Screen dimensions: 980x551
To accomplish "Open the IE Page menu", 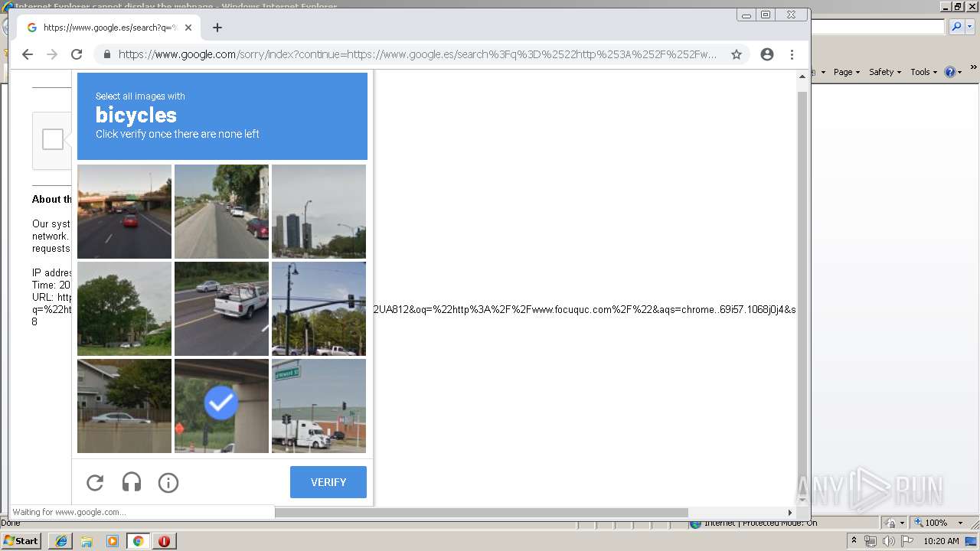I will point(846,72).
